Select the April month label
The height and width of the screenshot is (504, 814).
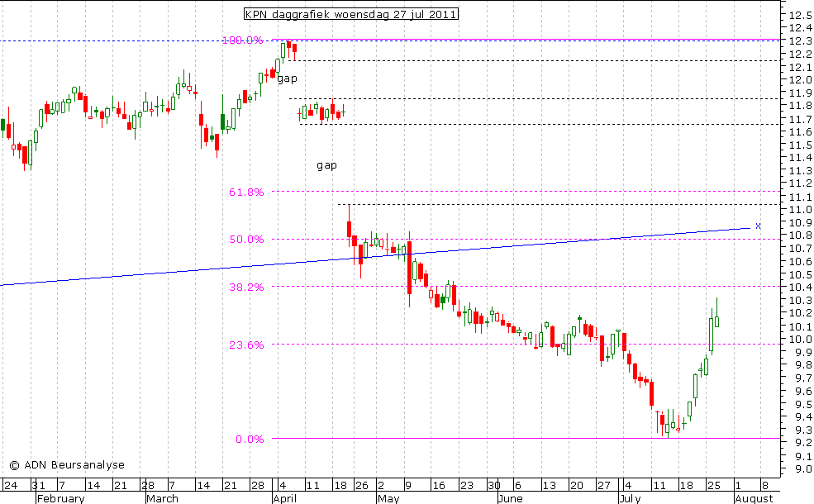tap(285, 498)
